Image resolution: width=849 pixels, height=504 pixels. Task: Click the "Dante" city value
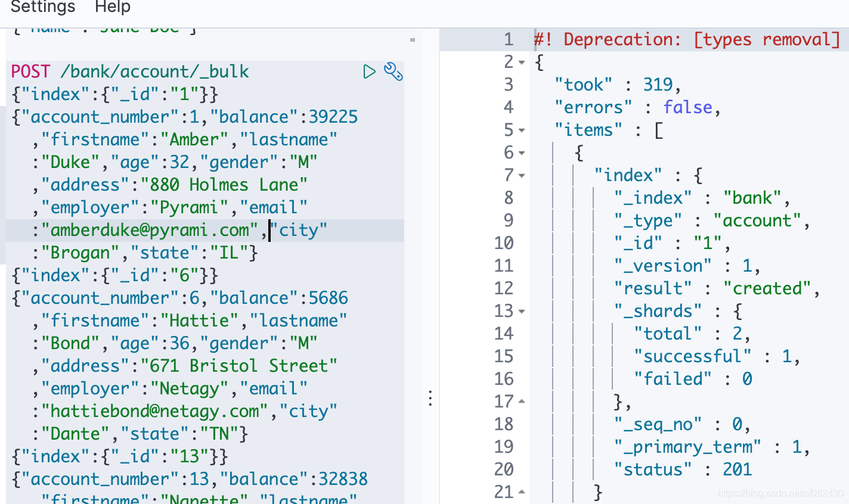coord(75,434)
